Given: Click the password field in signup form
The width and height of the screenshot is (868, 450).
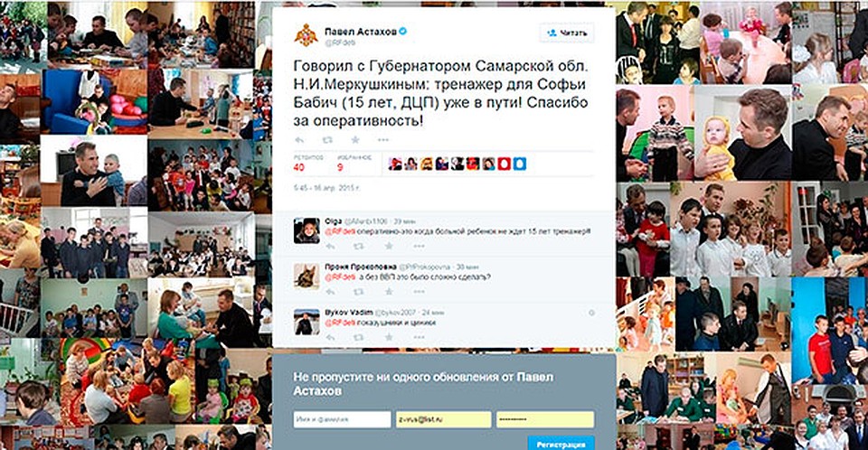Looking at the screenshot, I should pyautogui.click(x=545, y=419).
